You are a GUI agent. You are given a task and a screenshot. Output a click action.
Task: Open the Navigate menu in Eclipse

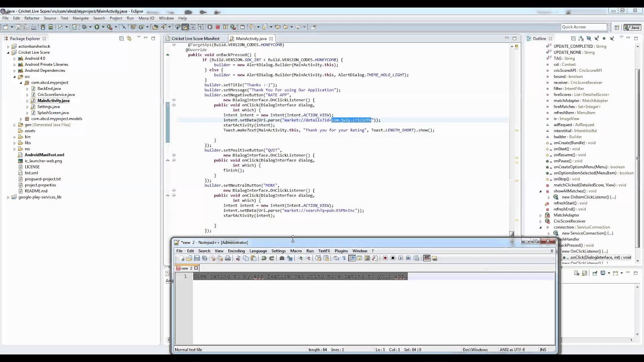click(x=80, y=18)
